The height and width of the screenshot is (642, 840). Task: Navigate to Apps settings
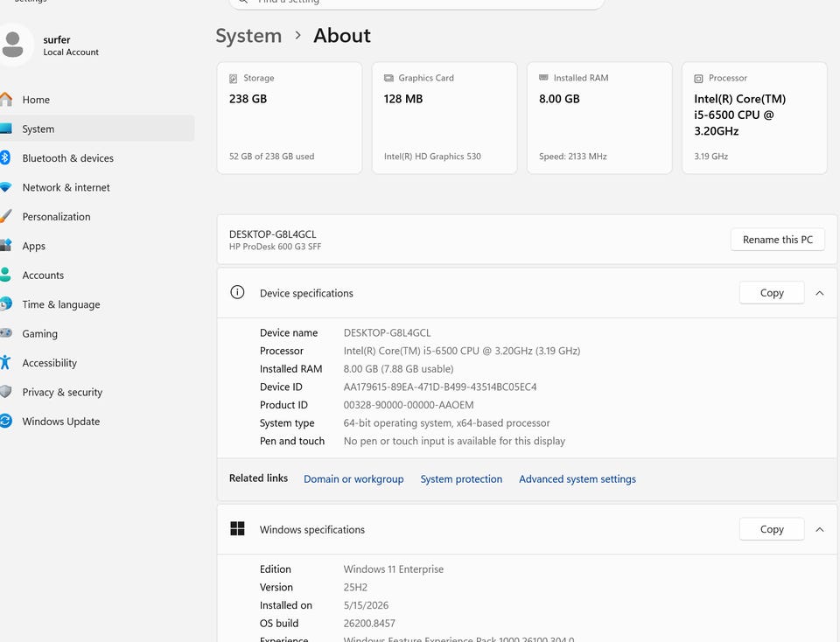click(x=34, y=247)
